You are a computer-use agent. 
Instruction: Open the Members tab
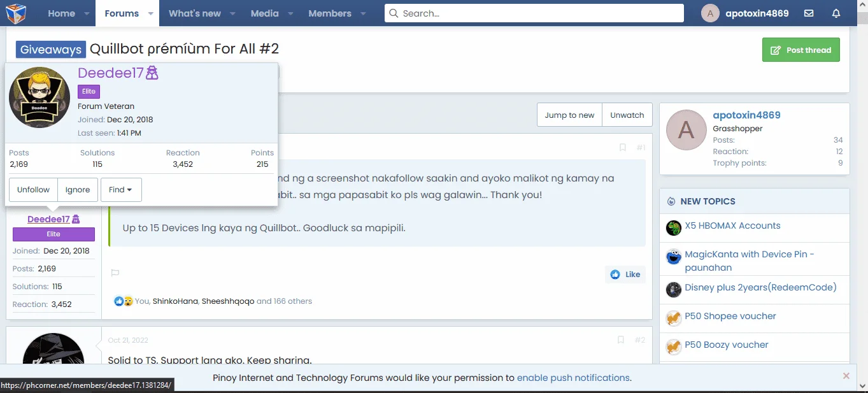click(330, 13)
